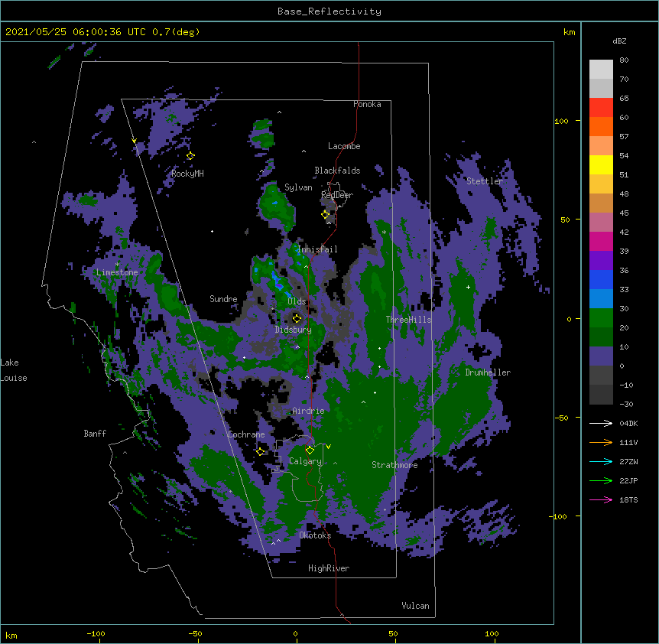The width and height of the screenshot is (659, 644).
Task: Click the asterisk marker above Limestone
Action: pos(117,265)
